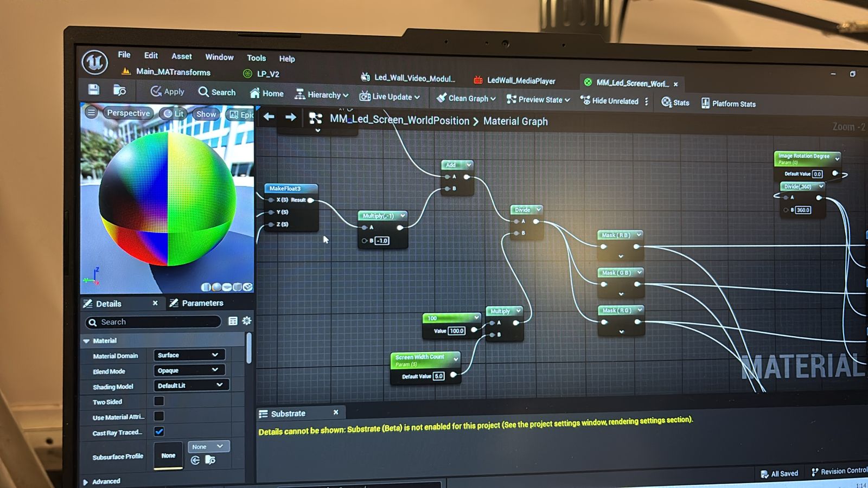Click the graph back navigation arrow
This screenshot has width=868, height=488.
(x=269, y=117)
